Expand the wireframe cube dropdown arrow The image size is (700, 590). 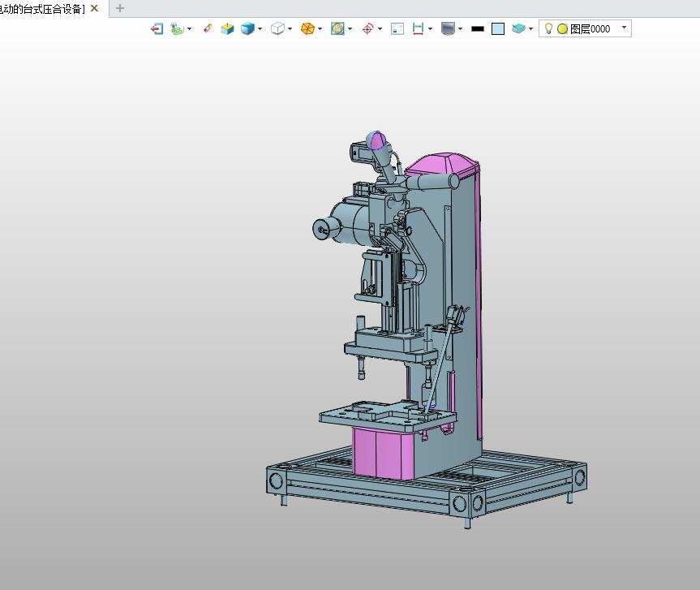click(x=290, y=29)
